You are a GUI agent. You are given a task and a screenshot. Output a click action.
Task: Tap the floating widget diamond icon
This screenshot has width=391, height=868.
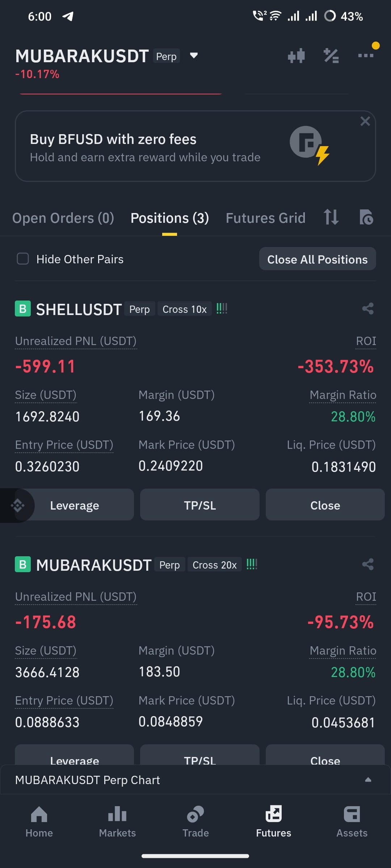click(x=17, y=505)
